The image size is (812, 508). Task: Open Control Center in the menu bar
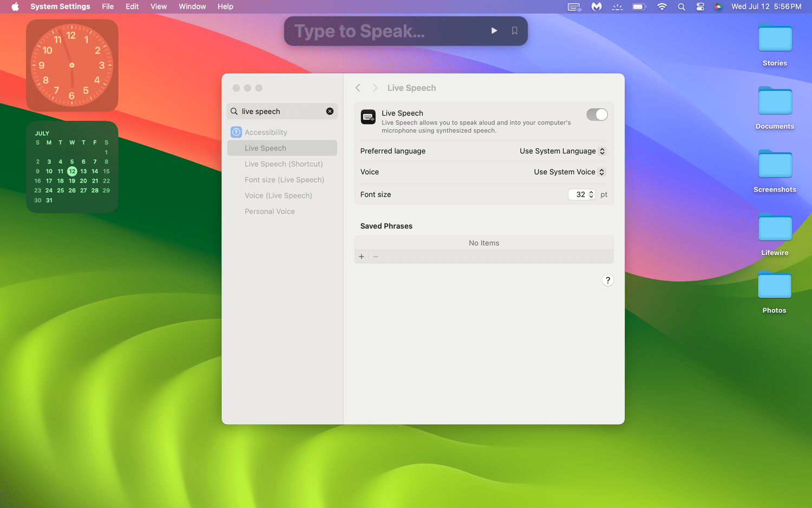700,6
